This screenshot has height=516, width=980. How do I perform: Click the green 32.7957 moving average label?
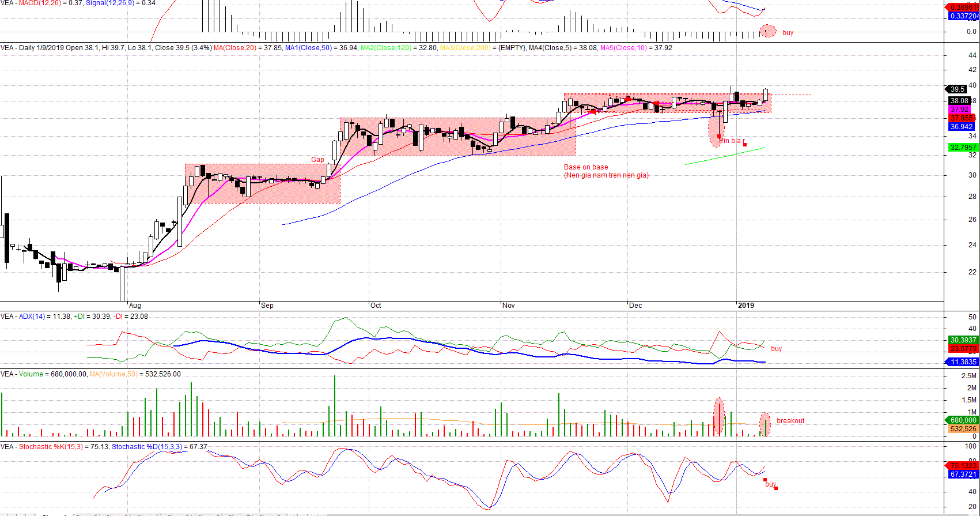(x=963, y=148)
